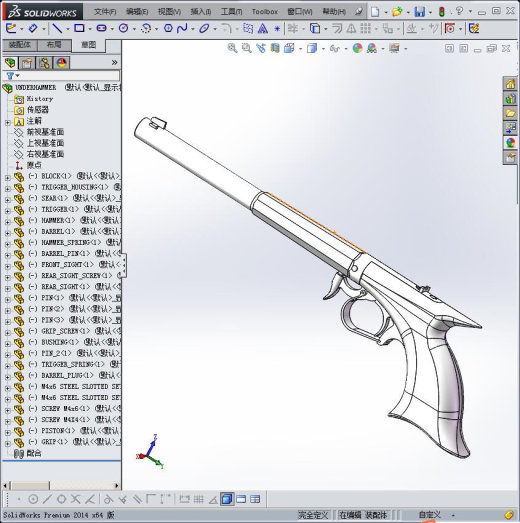The width and height of the screenshot is (520, 523).
Task: Select TRIGGER_HOUSING<1> in the tree
Action: coord(75,187)
